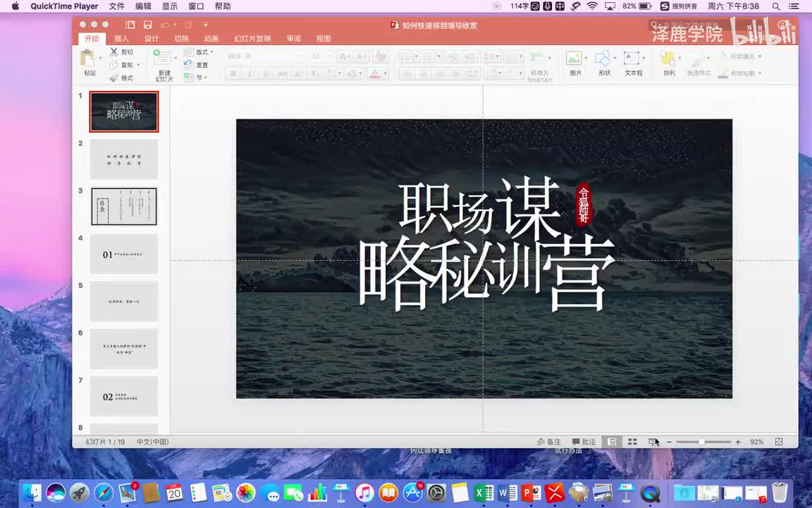The width and height of the screenshot is (812, 508).
Task: Toggle Notes 备注 pane in status bar
Action: click(549, 442)
